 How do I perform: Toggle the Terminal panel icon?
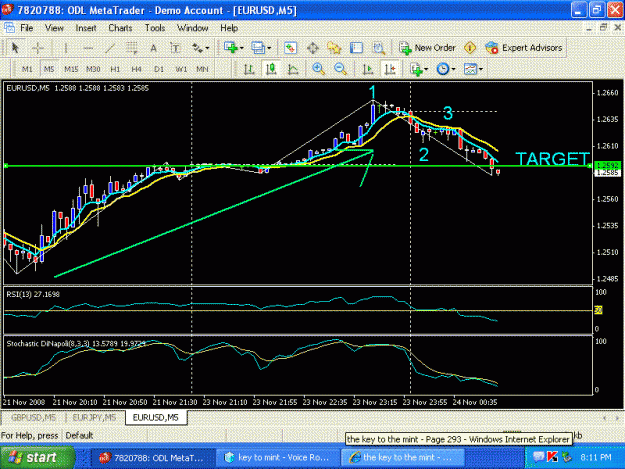coord(356,48)
